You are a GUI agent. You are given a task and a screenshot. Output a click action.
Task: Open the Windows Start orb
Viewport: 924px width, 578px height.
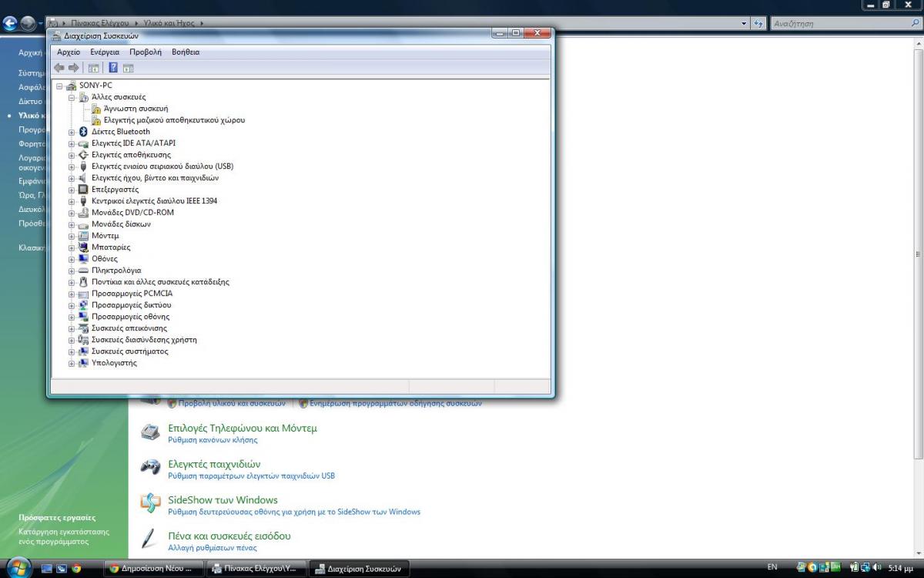coord(18,568)
